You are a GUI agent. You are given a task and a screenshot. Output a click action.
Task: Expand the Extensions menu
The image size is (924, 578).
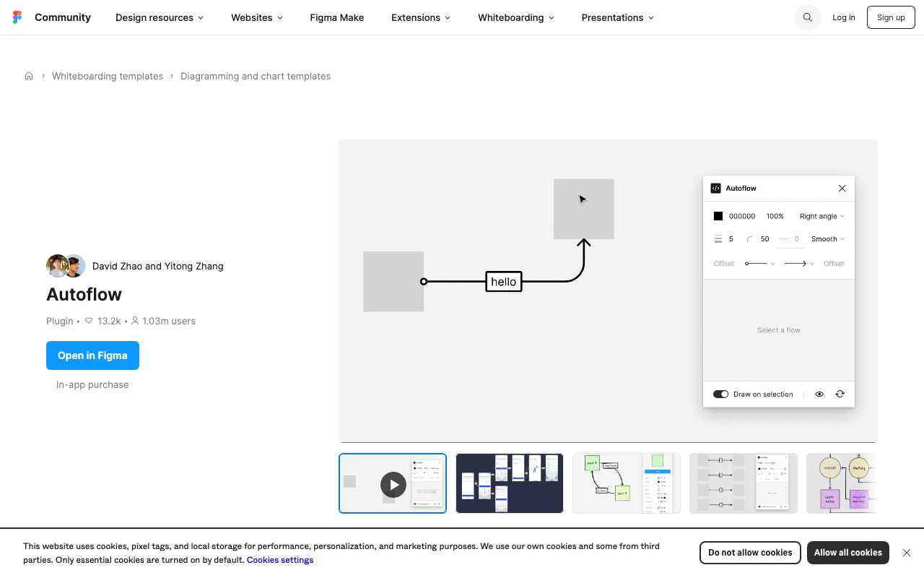click(x=421, y=17)
